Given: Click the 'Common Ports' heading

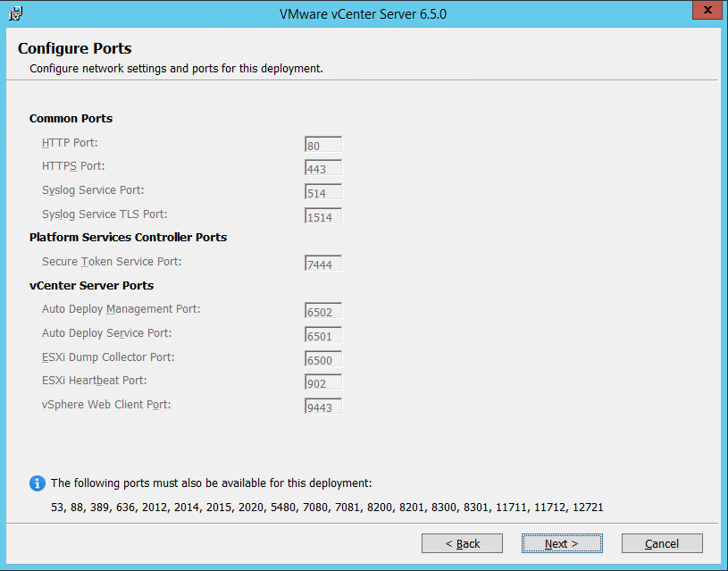Looking at the screenshot, I should pos(71,119).
